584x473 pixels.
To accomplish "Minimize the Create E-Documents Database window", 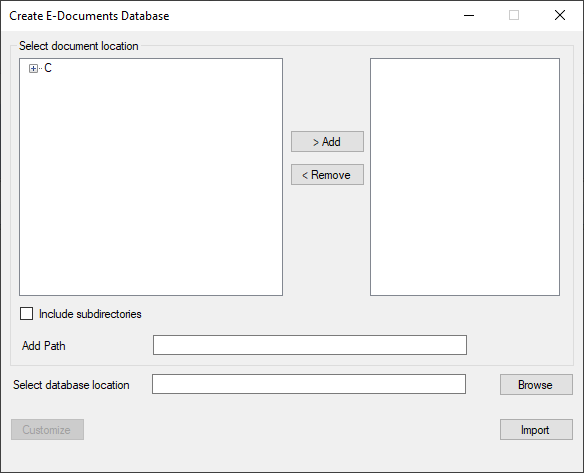I will 469,15.
